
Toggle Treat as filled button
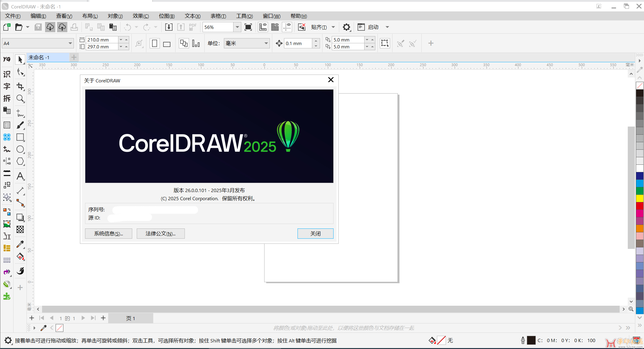pyautogui.click(x=385, y=43)
